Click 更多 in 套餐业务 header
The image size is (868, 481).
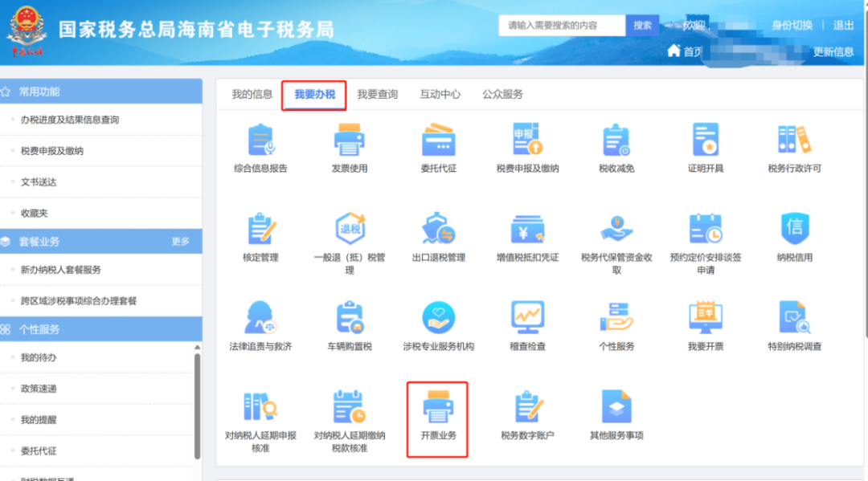click(181, 242)
